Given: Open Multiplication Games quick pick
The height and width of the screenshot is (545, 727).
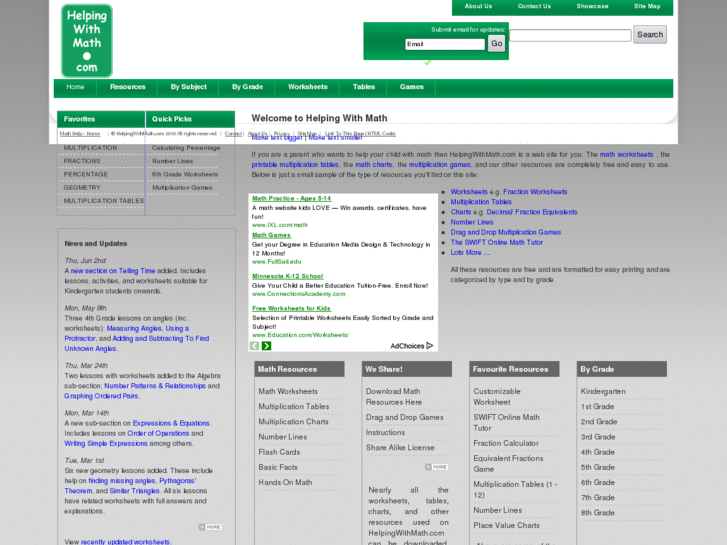Looking at the screenshot, I should 182,187.
